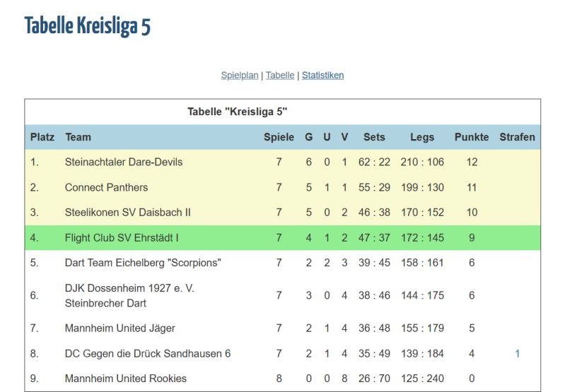Click the Mannheim United Jäger team
Image resolution: width=565 pixels, height=392 pixels.
(x=120, y=328)
